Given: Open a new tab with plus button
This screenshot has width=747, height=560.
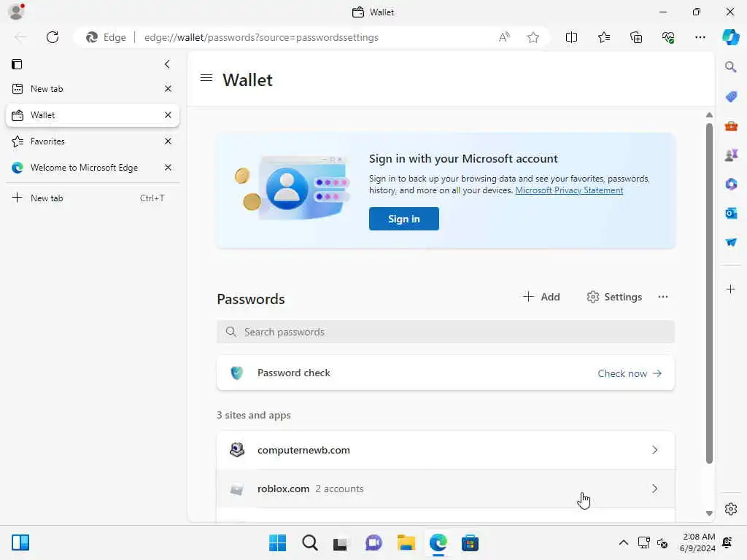Looking at the screenshot, I should [93, 198].
